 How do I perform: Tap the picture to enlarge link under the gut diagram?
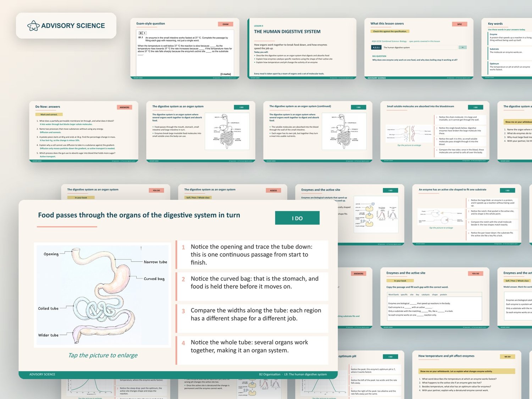pyautogui.click(x=103, y=355)
